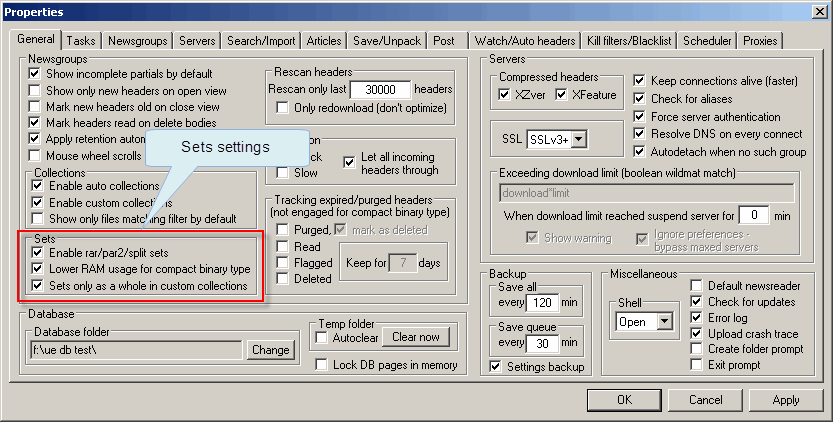Toggle Show incomplete partials by default
833x422 pixels.
click(x=35, y=74)
